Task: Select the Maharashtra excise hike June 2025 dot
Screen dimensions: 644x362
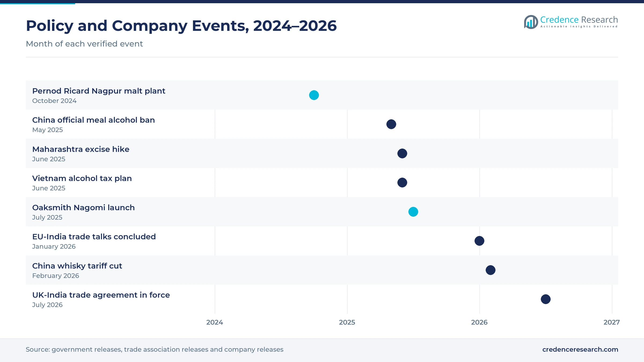Action: pos(402,153)
